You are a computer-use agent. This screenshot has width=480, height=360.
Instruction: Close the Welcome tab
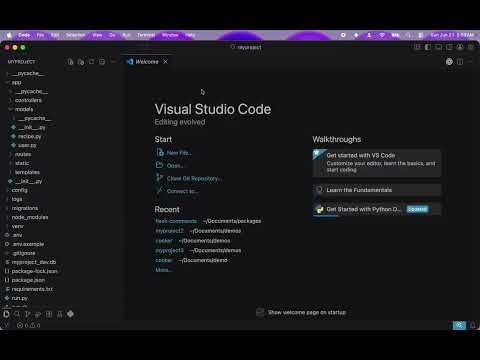pyautogui.click(x=165, y=62)
